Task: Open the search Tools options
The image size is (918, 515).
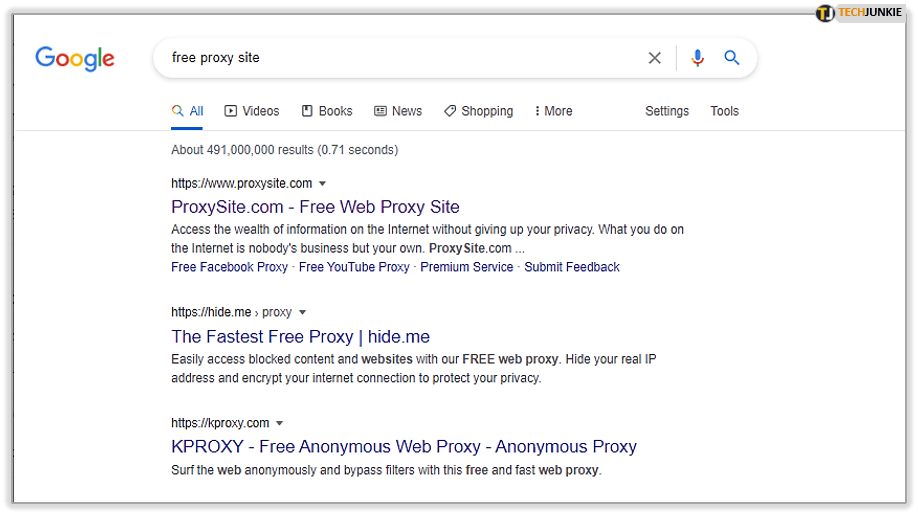Action: [x=724, y=111]
